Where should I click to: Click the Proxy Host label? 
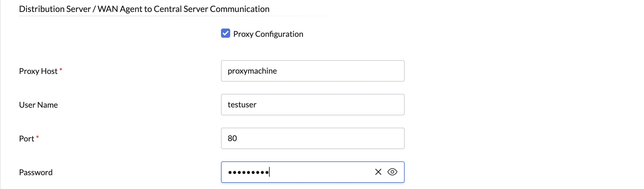click(38, 71)
